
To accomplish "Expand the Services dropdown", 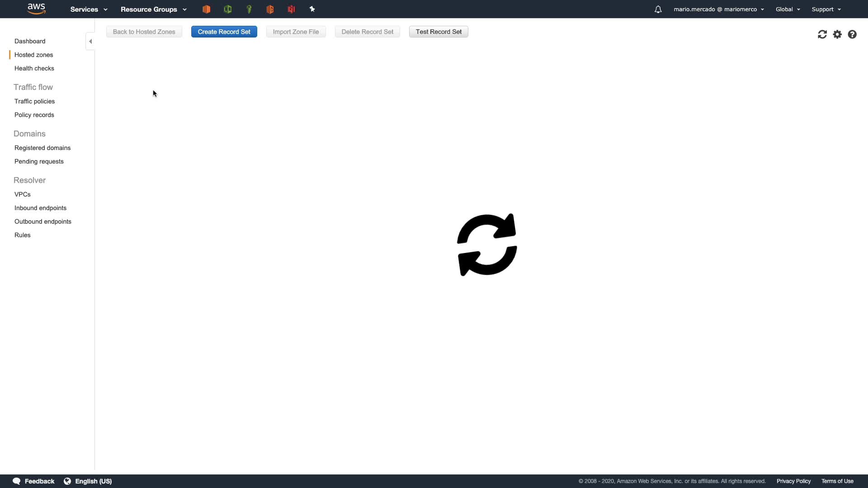I will click(89, 9).
